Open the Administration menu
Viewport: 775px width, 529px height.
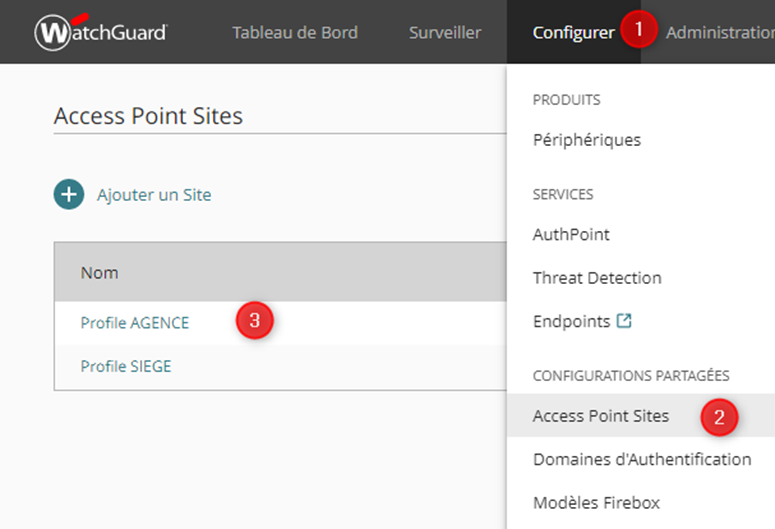tap(720, 33)
